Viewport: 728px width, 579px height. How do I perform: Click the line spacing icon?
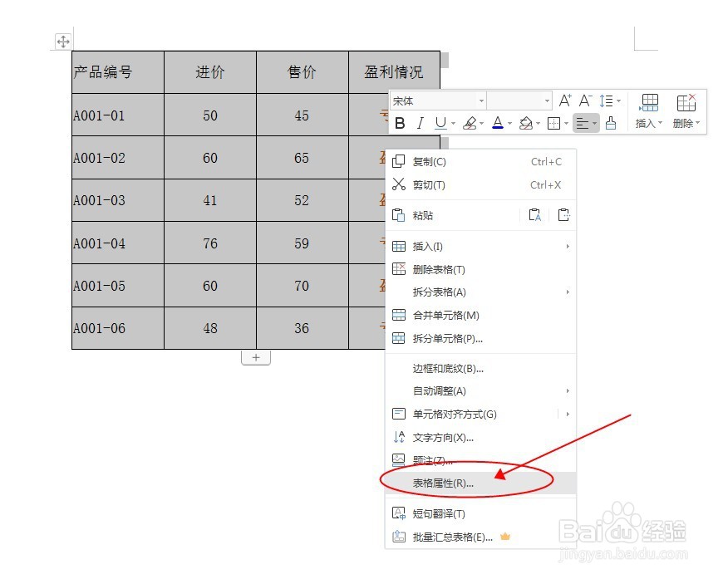(606, 101)
